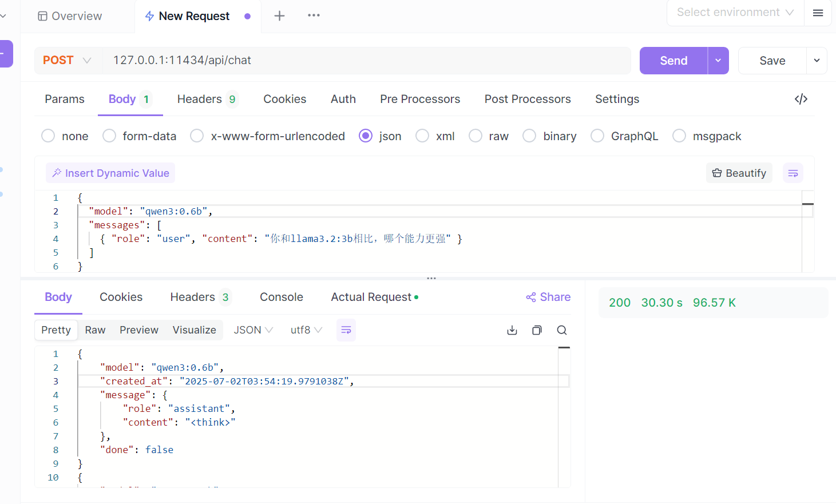Click the Beautify button
The height and width of the screenshot is (504, 836).
(739, 173)
